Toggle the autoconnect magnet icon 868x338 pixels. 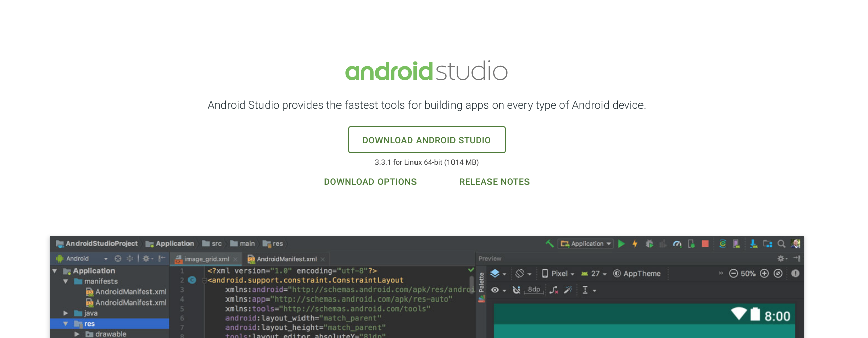tap(516, 290)
